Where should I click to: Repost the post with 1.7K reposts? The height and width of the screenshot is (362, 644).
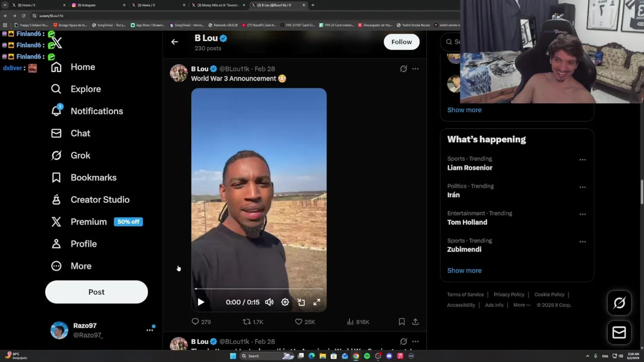coord(253,322)
